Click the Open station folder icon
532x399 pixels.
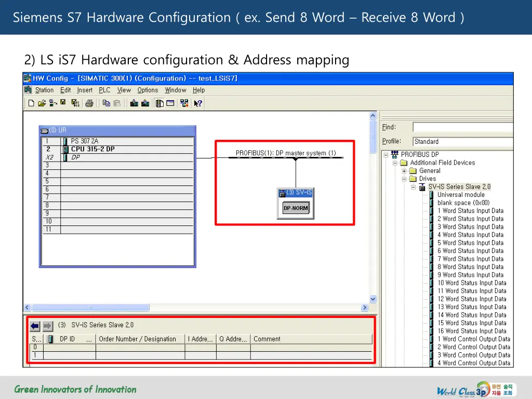click(x=42, y=103)
